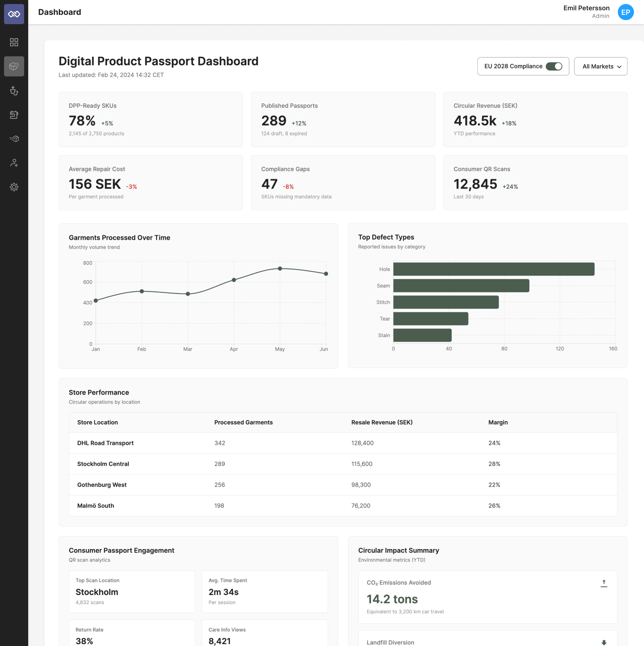The height and width of the screenshot is (646, 644).
Task: Click the EP user avatar
Action: pos(625,12)
